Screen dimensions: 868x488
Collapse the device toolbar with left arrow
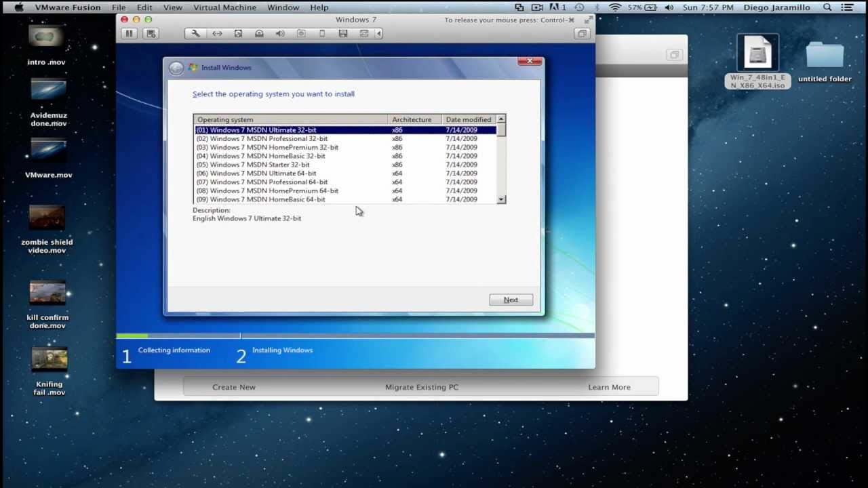click(x=378, y=33)
